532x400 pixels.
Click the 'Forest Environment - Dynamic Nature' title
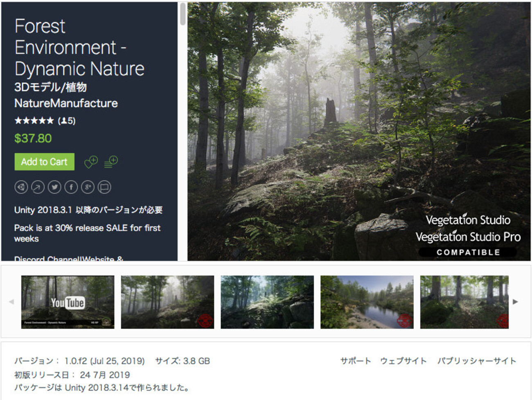point(79,47)
